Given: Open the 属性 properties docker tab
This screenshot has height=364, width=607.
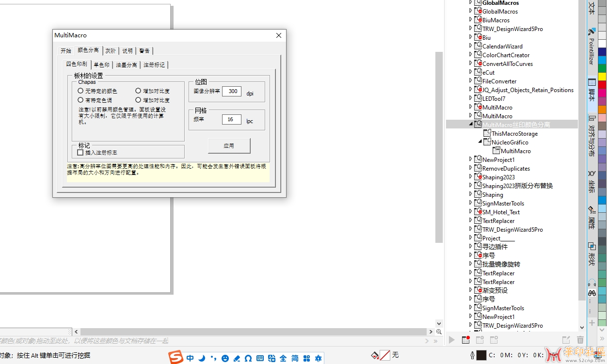Looking at the screenshot, I should tap(591, 217).
